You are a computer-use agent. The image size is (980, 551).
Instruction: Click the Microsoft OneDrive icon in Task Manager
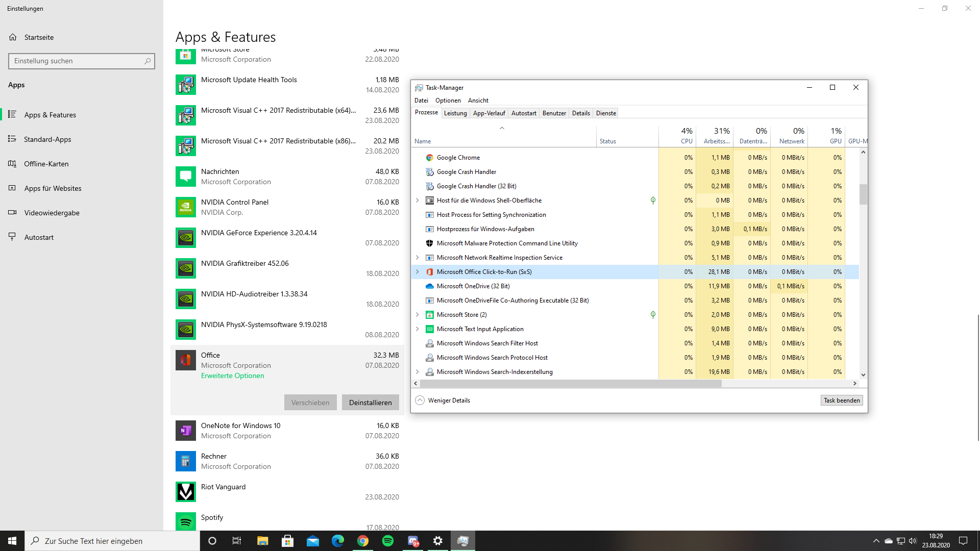(x=429, y=286)
